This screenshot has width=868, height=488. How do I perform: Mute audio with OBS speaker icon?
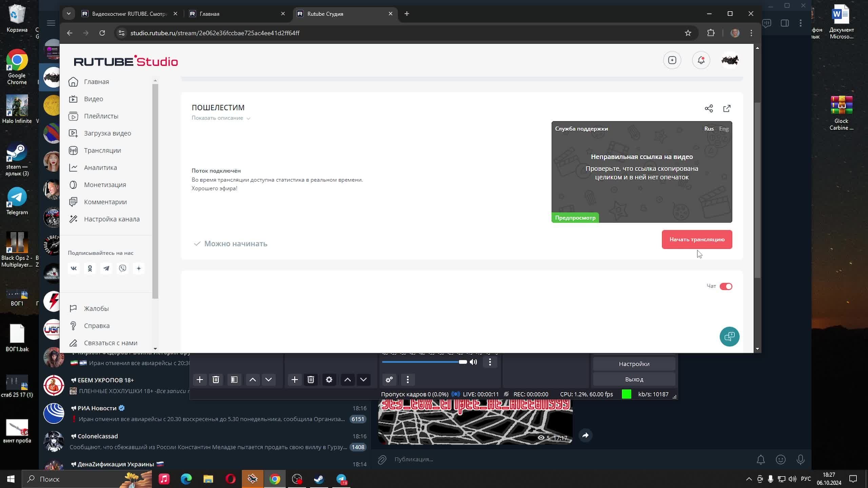coord(473,362)
